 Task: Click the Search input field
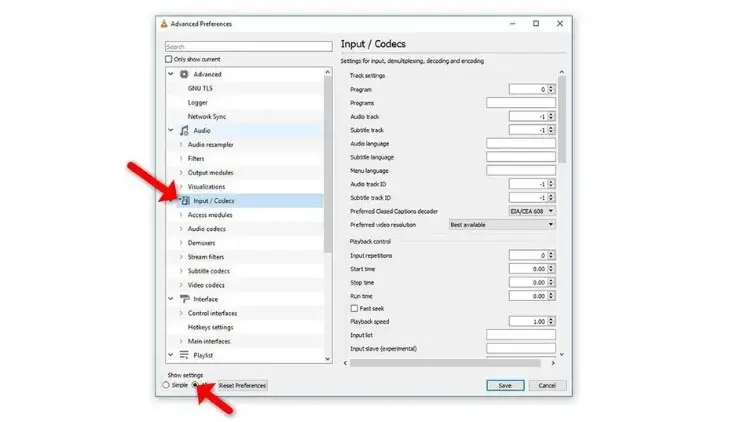click(x=248, y=46)
